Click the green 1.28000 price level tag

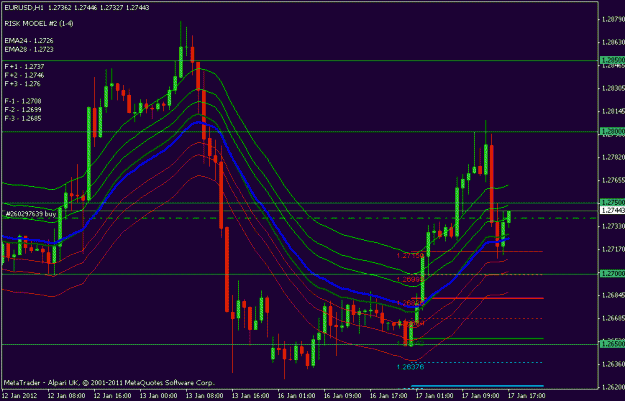[612, 131]
